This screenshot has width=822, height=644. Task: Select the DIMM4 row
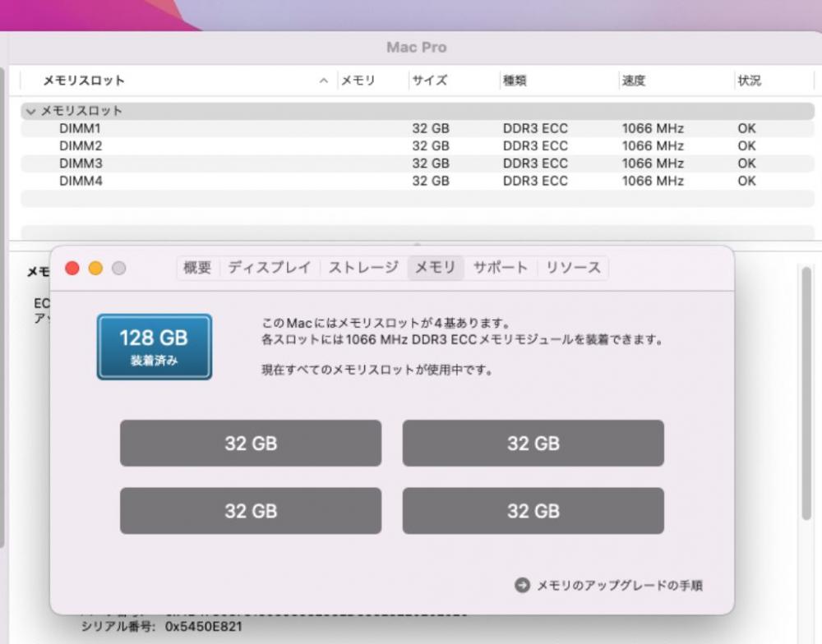tap(418, 181)
